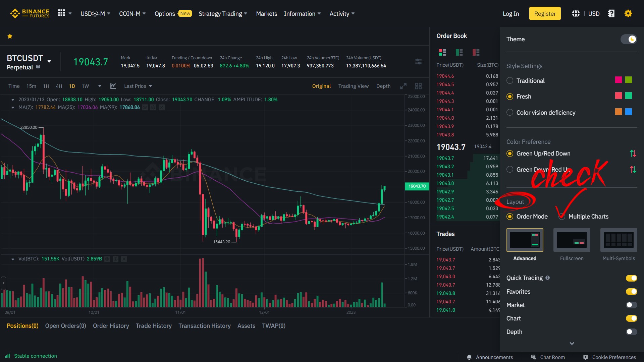Screen dimensions: 644x362
Task: Switch to Open Orders(0) tab
Action: click(66, 326)
